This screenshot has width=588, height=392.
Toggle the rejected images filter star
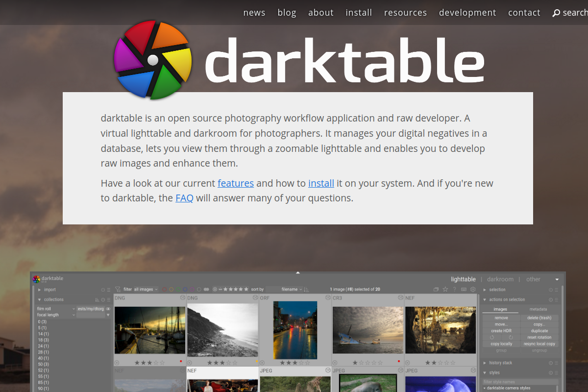[x=215, y=289]
